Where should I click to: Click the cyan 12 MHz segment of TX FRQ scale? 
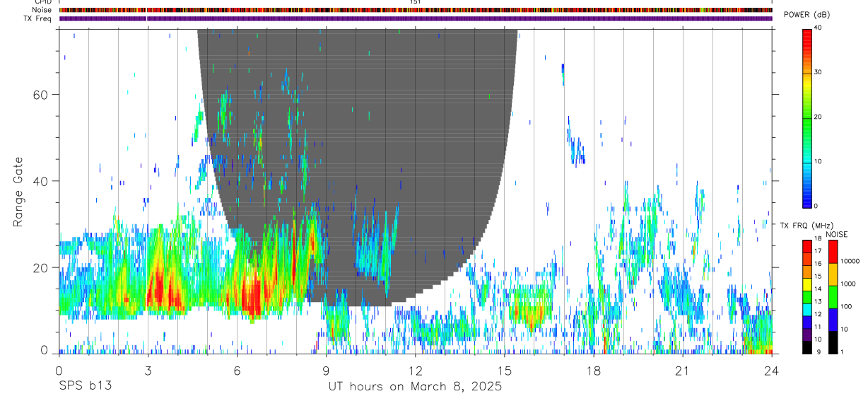click(x=807, y=310)
